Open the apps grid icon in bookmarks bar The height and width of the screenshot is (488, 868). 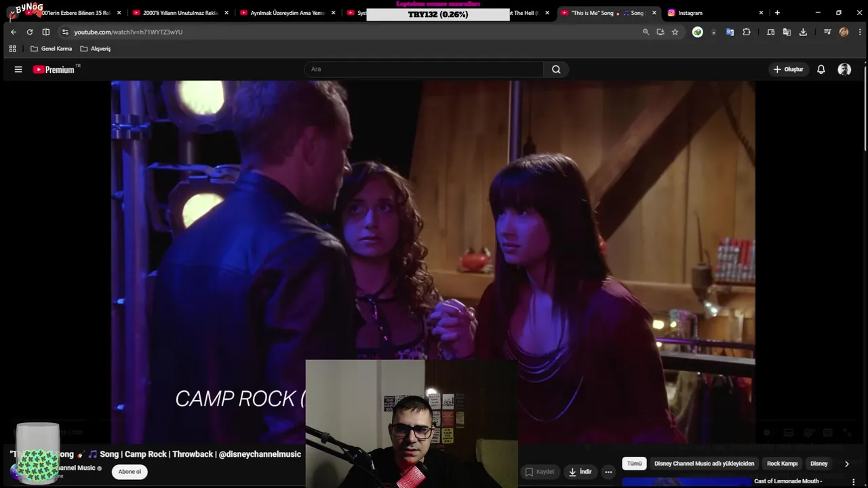pyautogui.click(x=12, y=49)
